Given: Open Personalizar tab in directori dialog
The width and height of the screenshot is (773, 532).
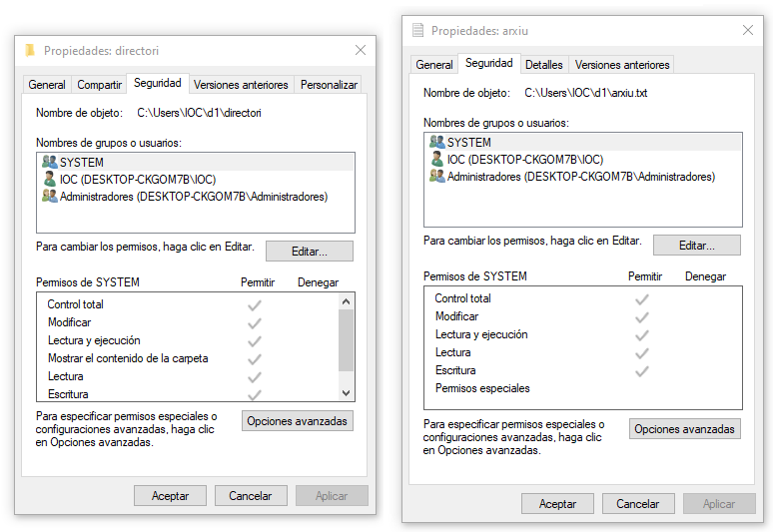Looking at the screenshot, I should click(329, 85).
